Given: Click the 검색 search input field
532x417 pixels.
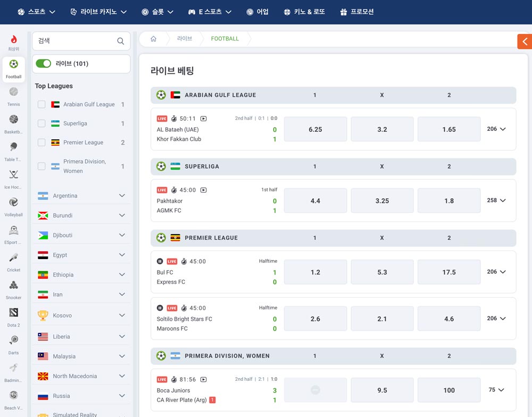Looking at the screenshot, I should (76, 41).
